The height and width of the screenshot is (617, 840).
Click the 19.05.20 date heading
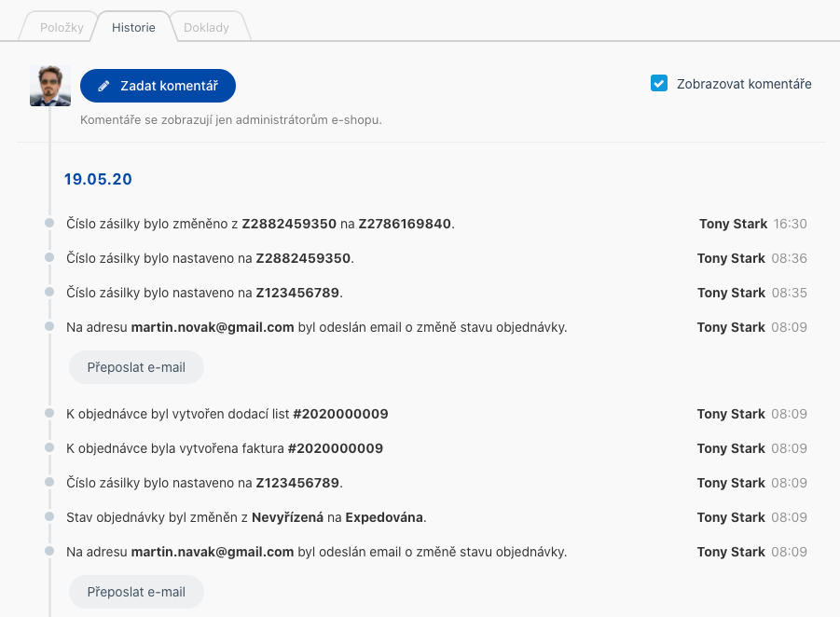tap(98, 179)
